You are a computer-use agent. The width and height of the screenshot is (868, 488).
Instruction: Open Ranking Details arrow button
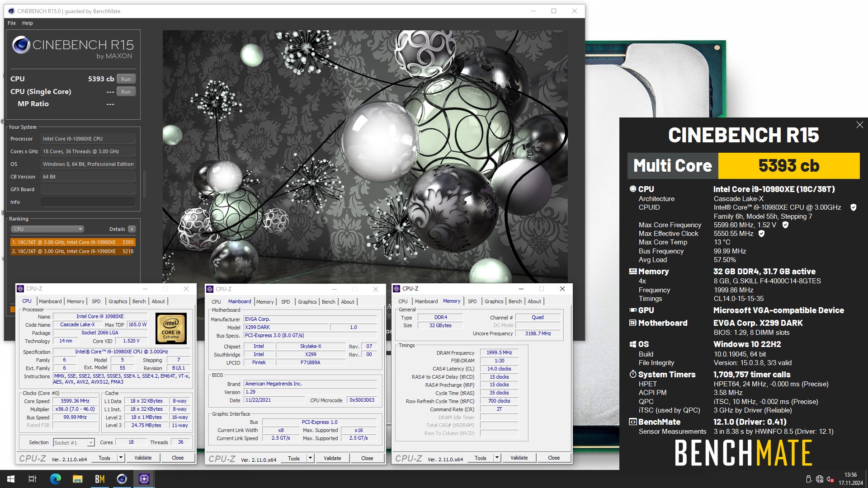tap(132, 229)
